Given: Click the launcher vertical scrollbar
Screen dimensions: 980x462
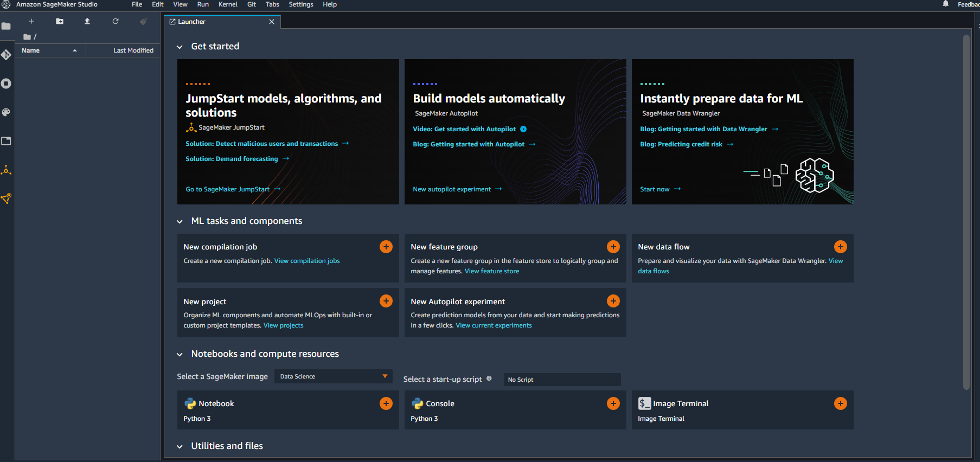Looking at the screenshot, I should [966, 211].
